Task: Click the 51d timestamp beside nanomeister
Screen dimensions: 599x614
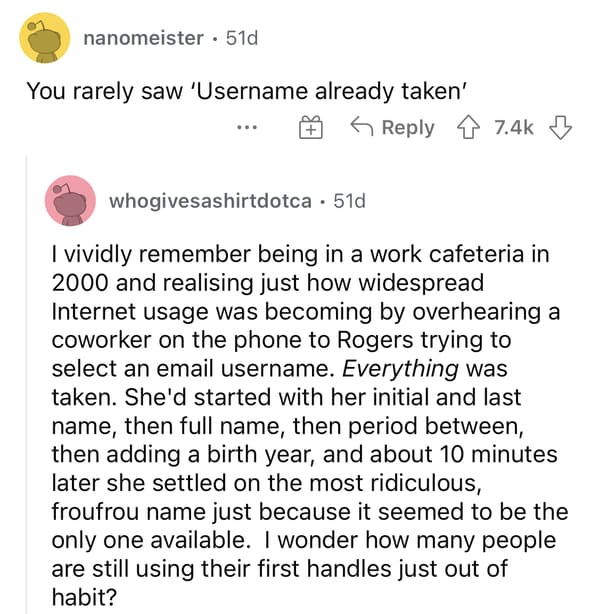Action: 242,38
